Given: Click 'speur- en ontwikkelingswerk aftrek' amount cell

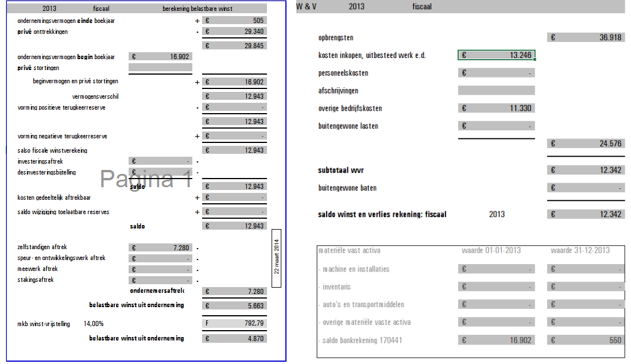Looking at the screenshot, I should [x=160, y=258].
